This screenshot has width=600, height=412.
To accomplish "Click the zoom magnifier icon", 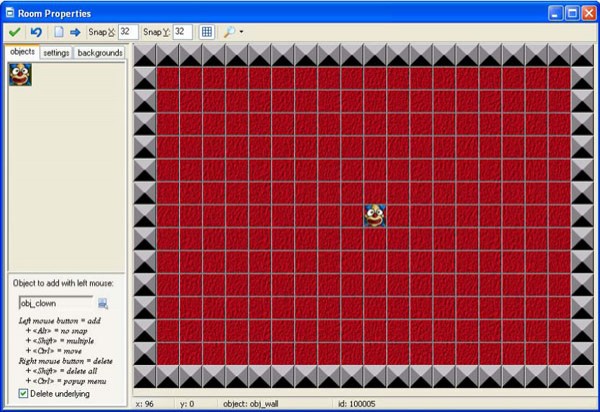I will point(229,32).
